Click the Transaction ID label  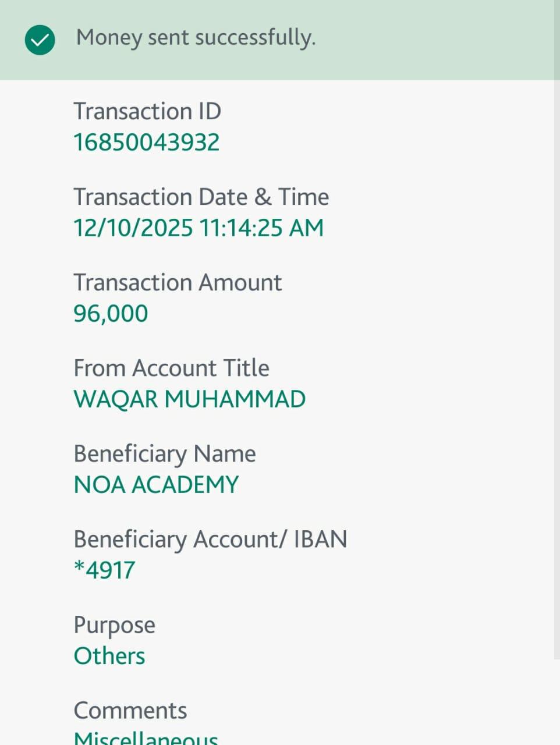pyautogui.click(x=147, y=111)
